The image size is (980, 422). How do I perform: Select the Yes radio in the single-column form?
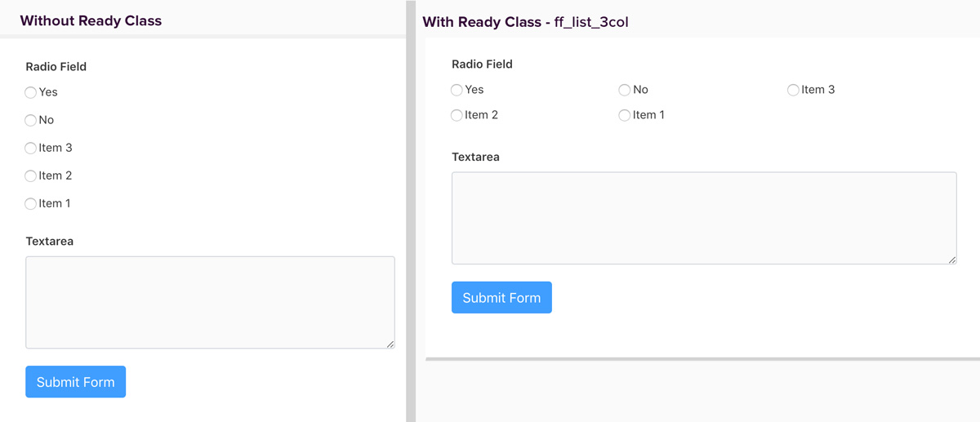[x=31, y=93]
